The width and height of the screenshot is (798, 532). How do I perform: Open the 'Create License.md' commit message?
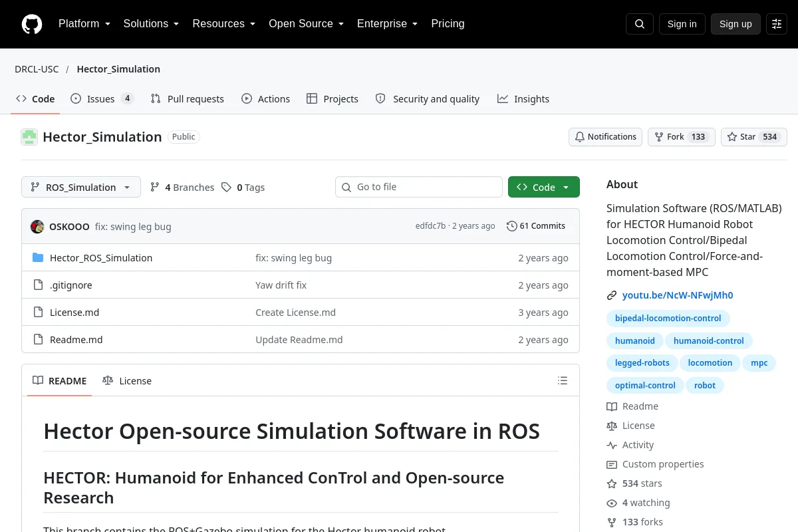(x=296, y=313)
